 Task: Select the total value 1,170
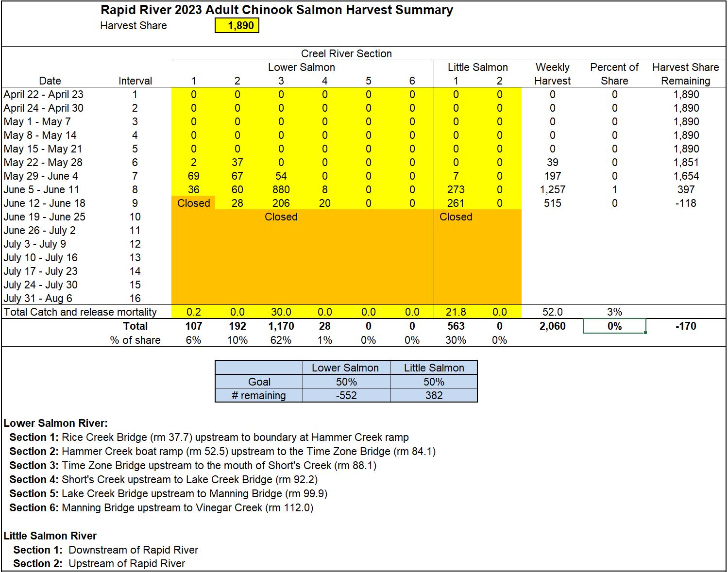[281, 326]
